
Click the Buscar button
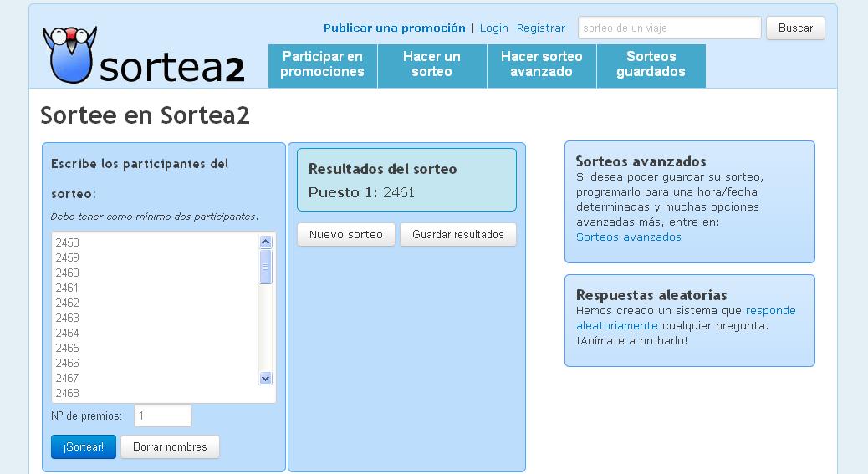(795, 28)
